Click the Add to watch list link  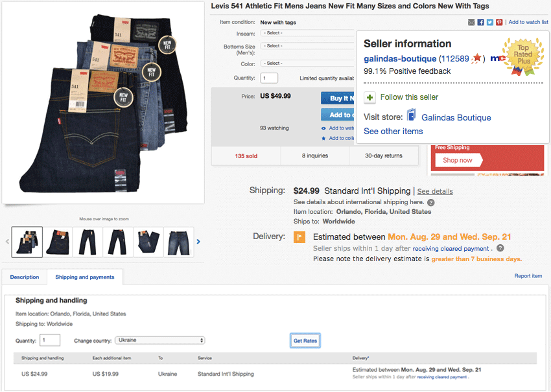point(528,22)
